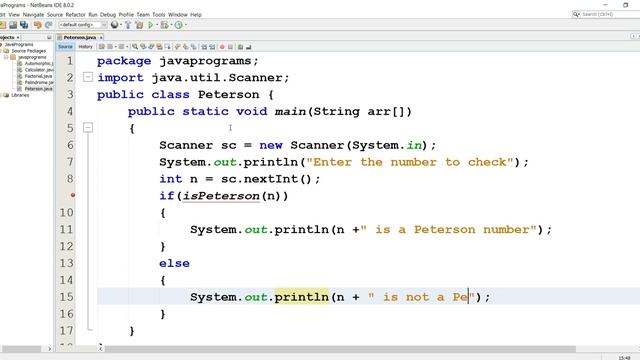Select the JavaPrograms project node
Screen dimensions: 640x360
(x=16, y=44)
